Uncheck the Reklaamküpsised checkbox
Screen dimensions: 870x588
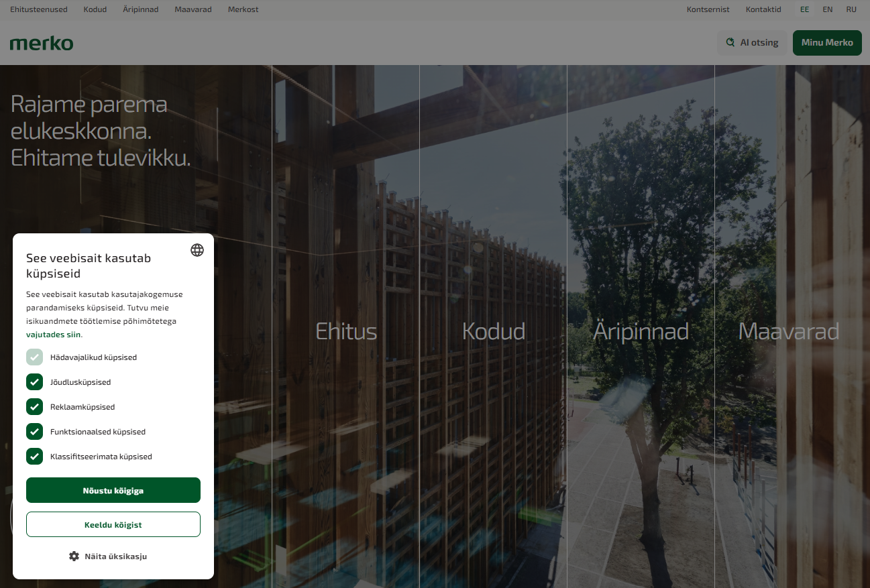point(34,406)
